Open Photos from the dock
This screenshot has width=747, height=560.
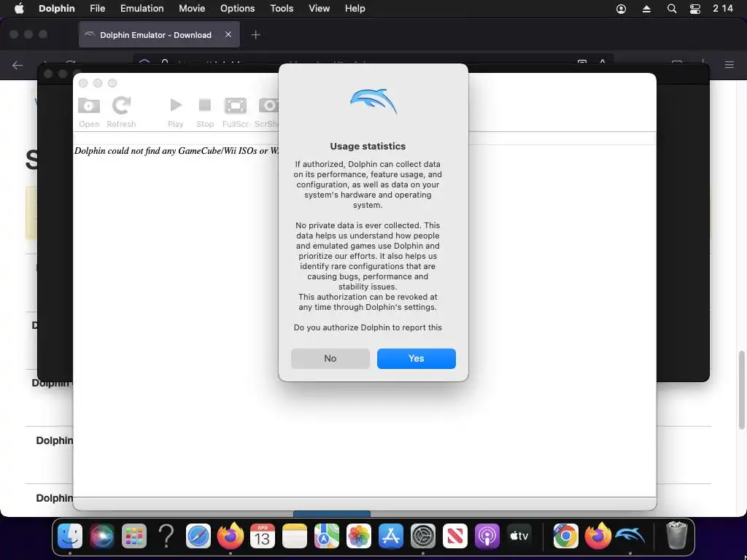pyautogui.click(x=359, y=536)
